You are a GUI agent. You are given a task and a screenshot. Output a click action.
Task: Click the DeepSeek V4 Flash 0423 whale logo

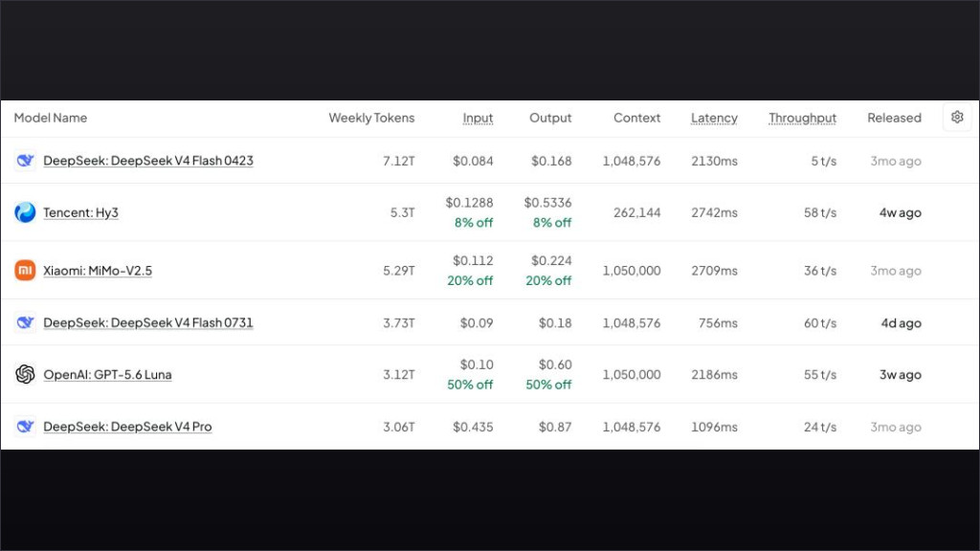[x=25, y=161]
